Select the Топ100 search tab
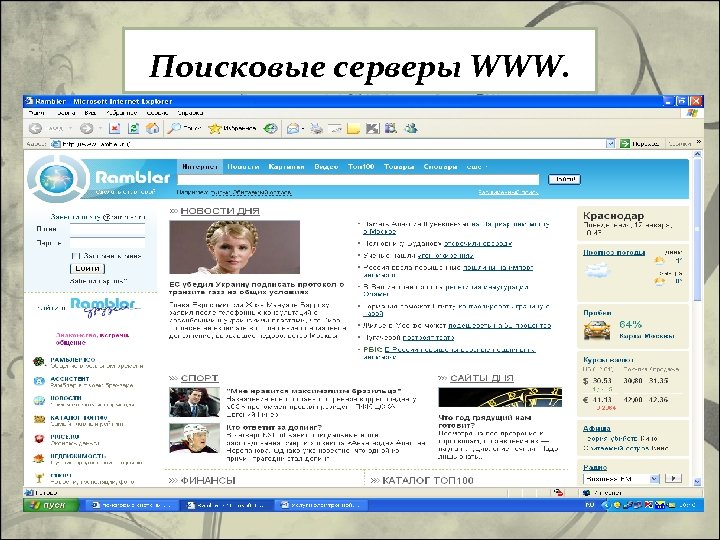Viewport: 720px width, 540px height. (361, 167)
